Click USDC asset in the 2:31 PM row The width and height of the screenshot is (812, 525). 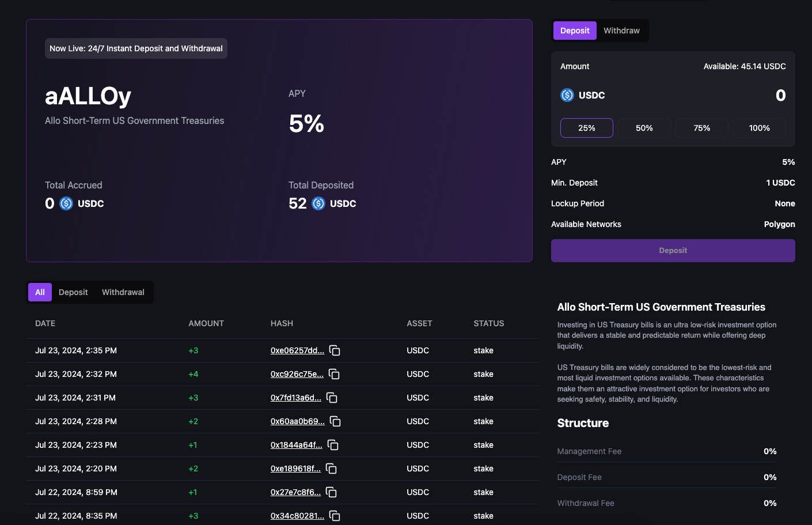point(418,398)
